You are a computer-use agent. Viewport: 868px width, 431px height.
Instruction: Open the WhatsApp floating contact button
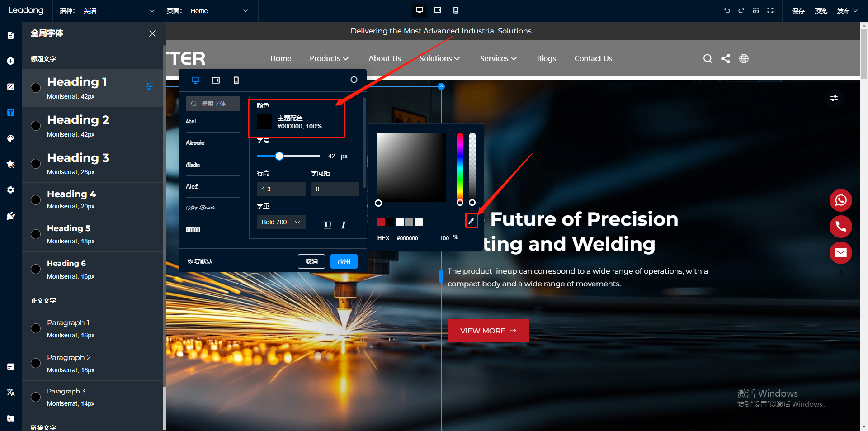(840, 200)
